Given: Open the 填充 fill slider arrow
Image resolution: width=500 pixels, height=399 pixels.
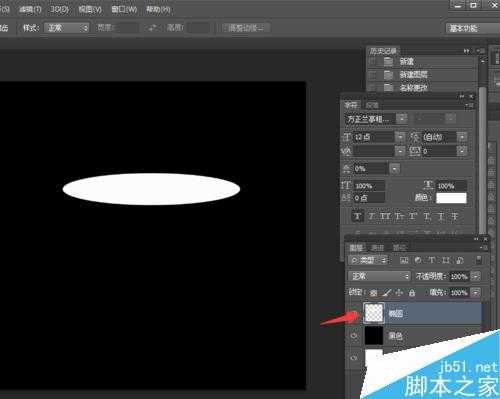Looking at the screenshot, I should (x=476, y=293).
